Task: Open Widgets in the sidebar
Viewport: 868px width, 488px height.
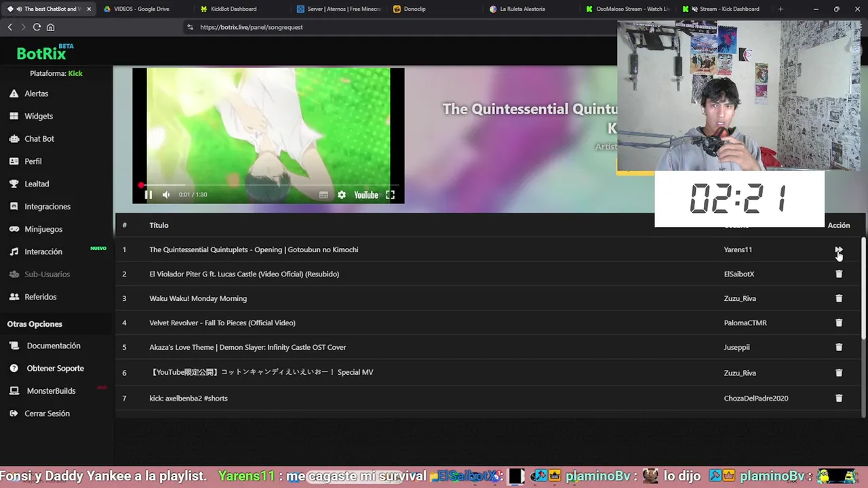Action: [x=39, y=116]
